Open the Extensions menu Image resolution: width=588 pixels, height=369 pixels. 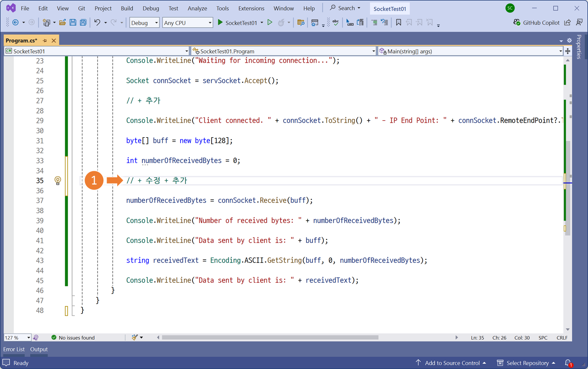(x=251, y=8)
